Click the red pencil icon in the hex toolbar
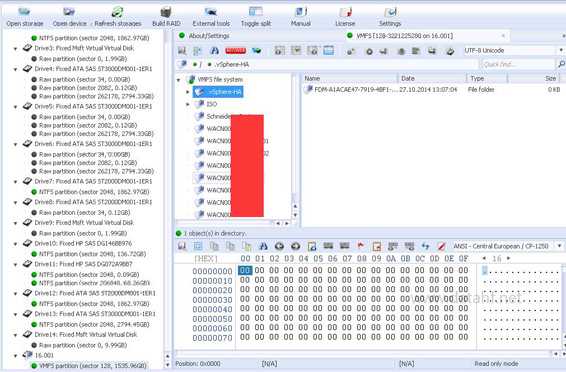The image size is (566, 372). [441, 246]
